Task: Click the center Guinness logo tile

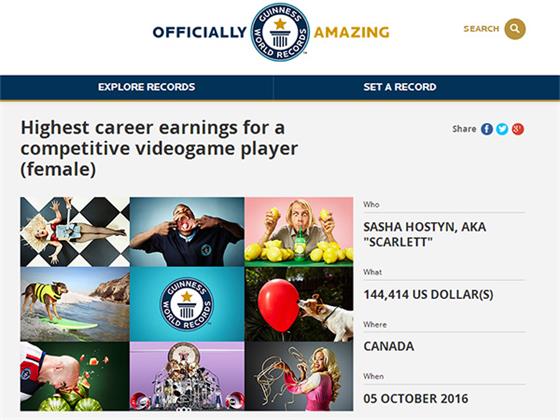Action: [x=187, y=304]
